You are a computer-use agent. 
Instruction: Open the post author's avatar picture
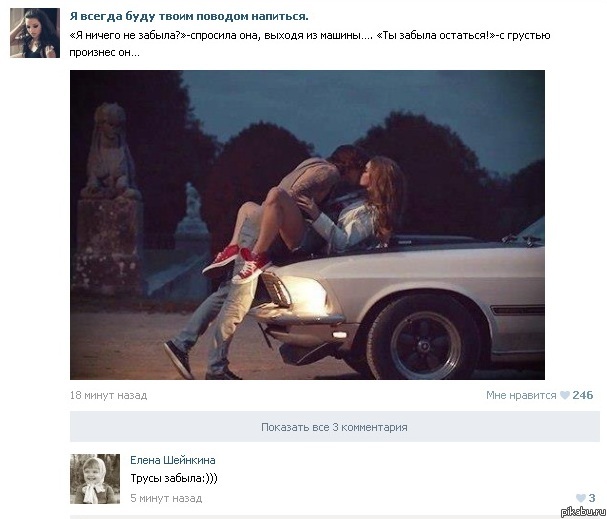point(35,33)
